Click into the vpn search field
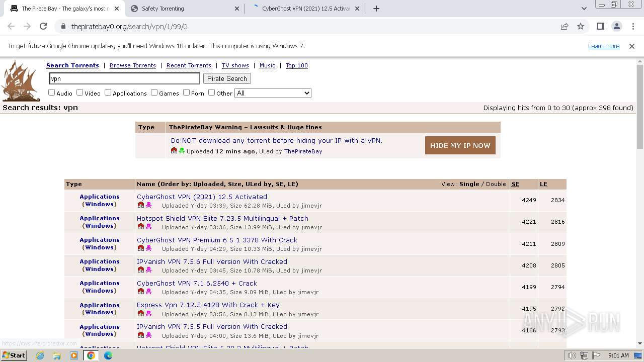 click(x=125, y=78)
